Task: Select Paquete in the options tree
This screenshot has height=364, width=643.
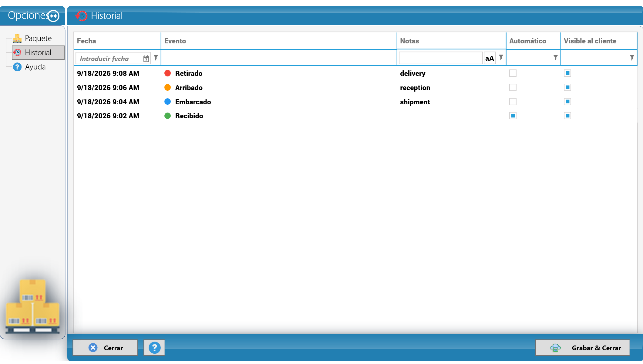Action: (x=38, y=39)
